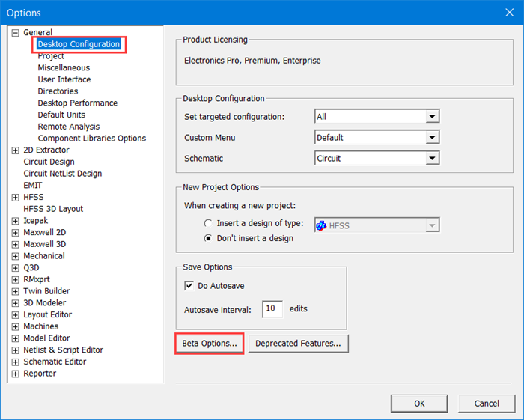Click the HFSS tree label
This screenshot has height=420, width=524.
34,198
